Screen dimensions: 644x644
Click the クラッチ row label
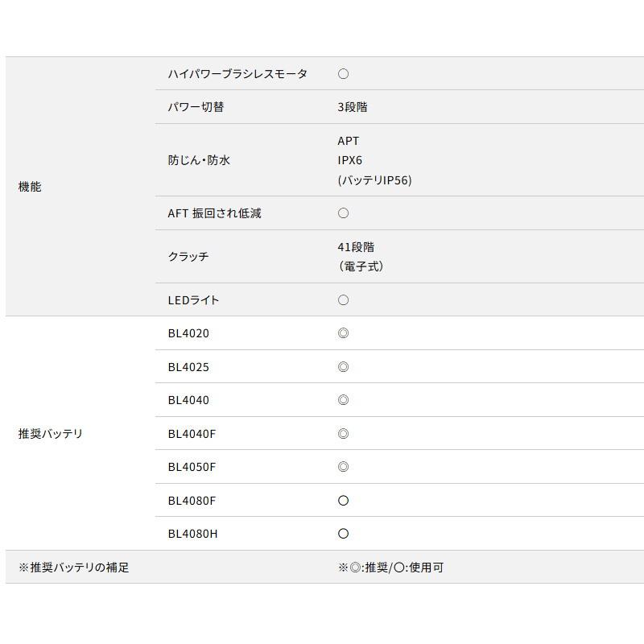188,257
